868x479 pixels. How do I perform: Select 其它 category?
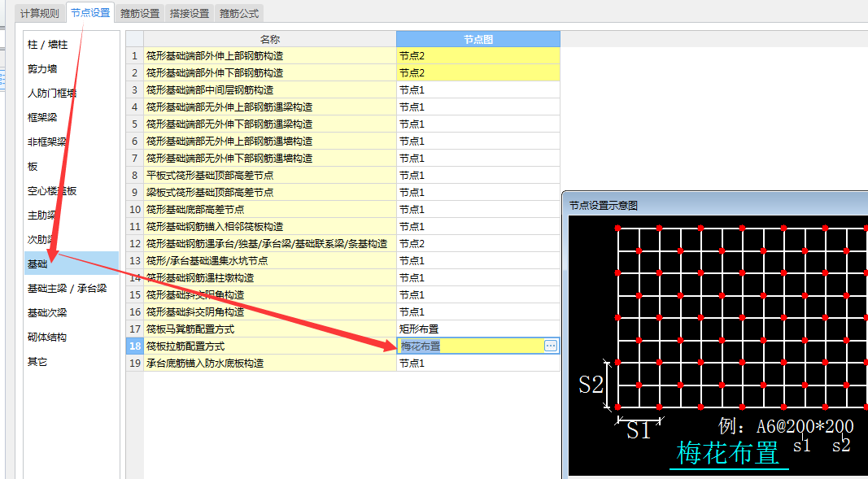[72, 361]
